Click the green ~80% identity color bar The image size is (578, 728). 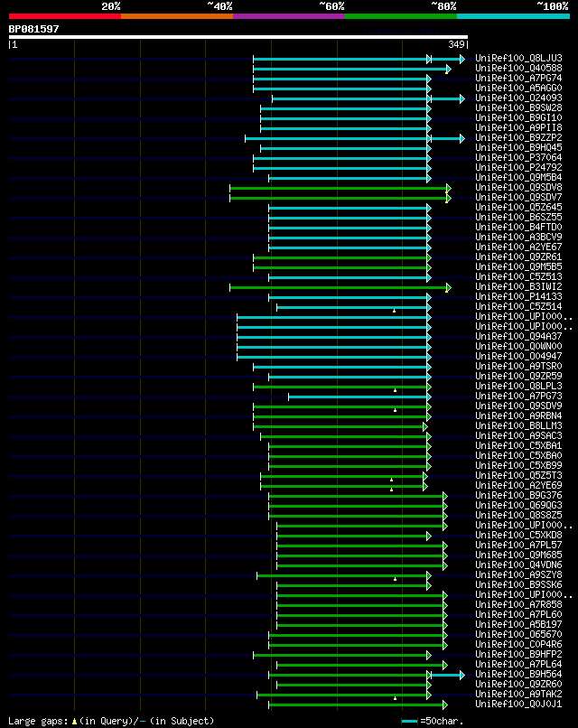(401, 16)
